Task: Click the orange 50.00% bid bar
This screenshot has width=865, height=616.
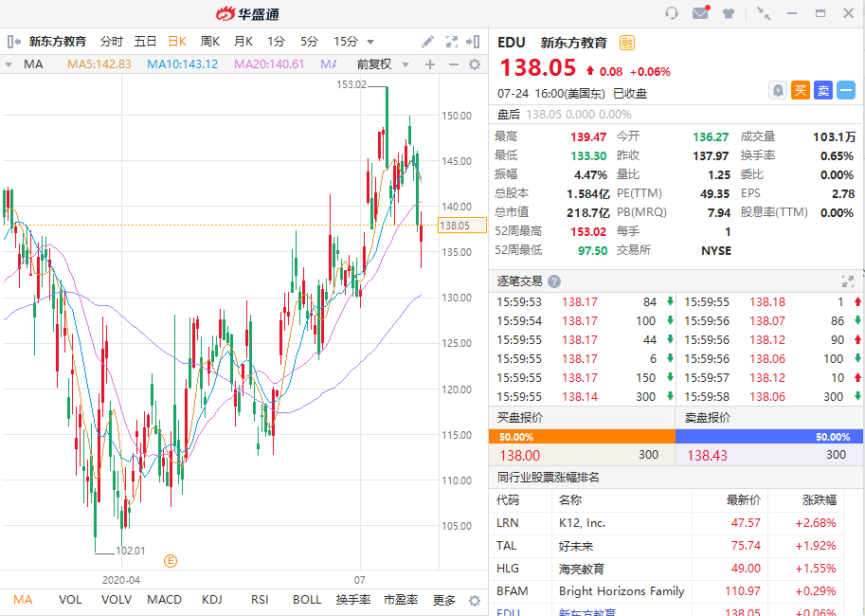Action: click(582, 437)
